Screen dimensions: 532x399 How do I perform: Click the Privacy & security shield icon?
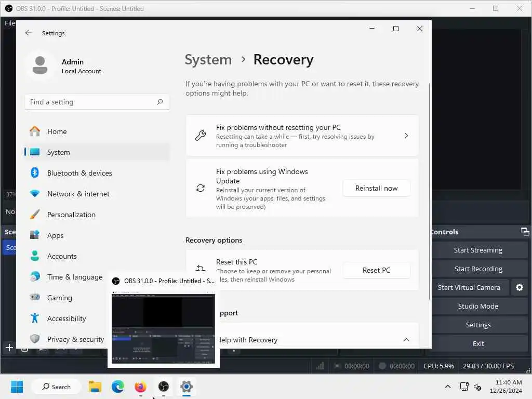click(35, 339)
